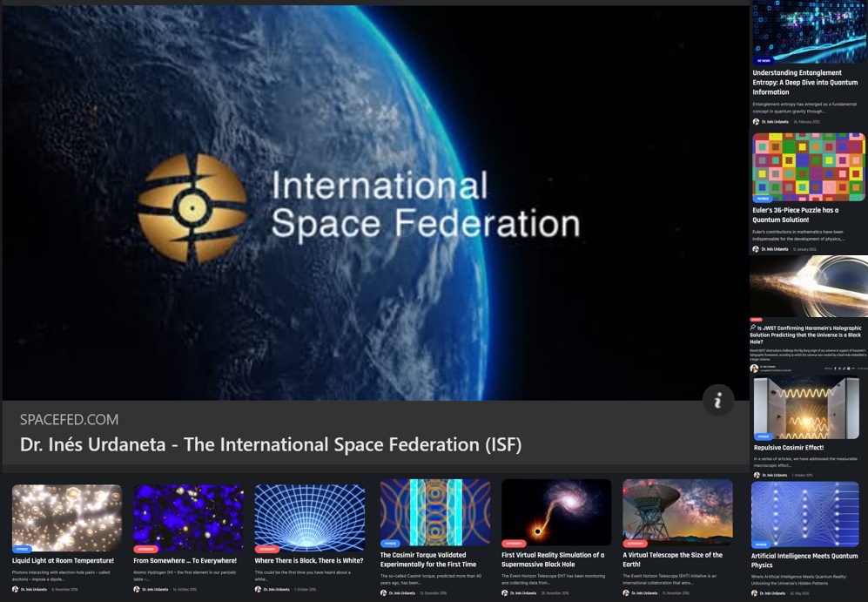868x602 pixels.
Task: Select the radio telescope thumbnail image
Action: tap(677, 511)
